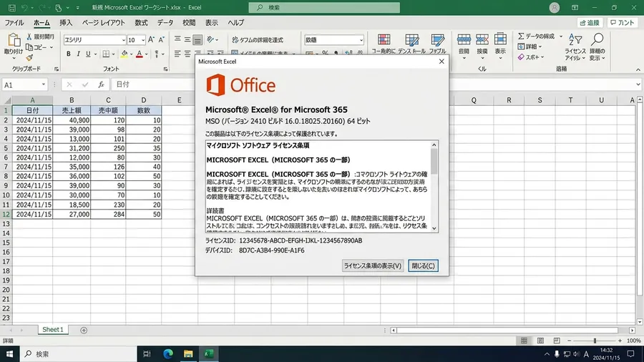Expand the font group dialog launcher
644x362 pixels.
(x=165, y=69)
